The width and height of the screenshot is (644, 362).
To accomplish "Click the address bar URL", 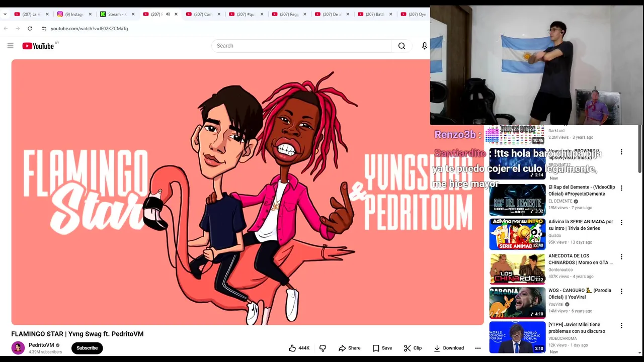I will 89,29.
